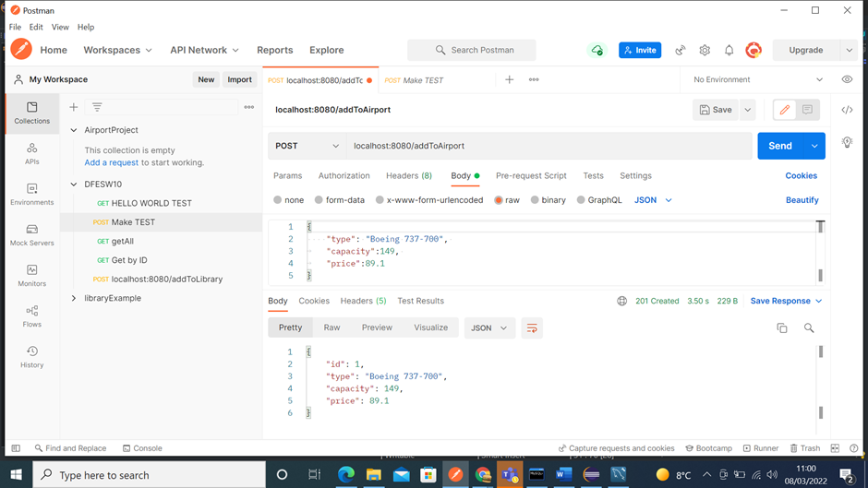The height and width of the screenshot is (488, 868).
Task: Open the user avatar menu
Action: pos(753,51)
